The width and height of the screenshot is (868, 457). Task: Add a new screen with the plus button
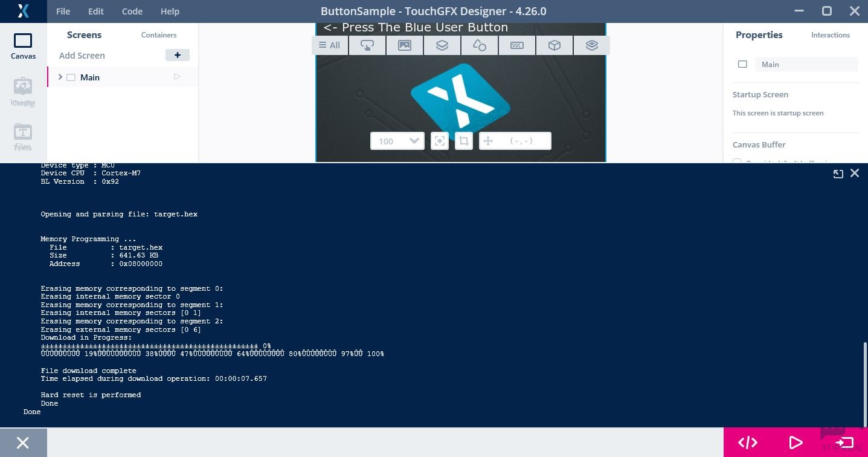click(x=178, y=55)
